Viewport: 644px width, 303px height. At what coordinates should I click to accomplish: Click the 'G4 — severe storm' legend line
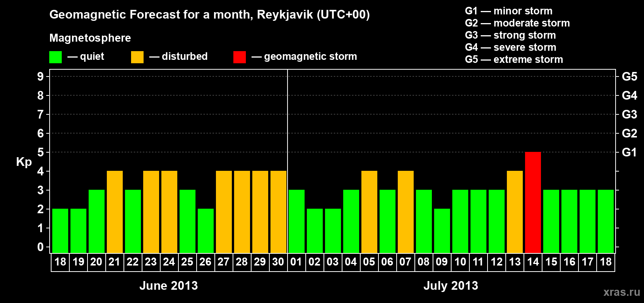click(511, 47)
